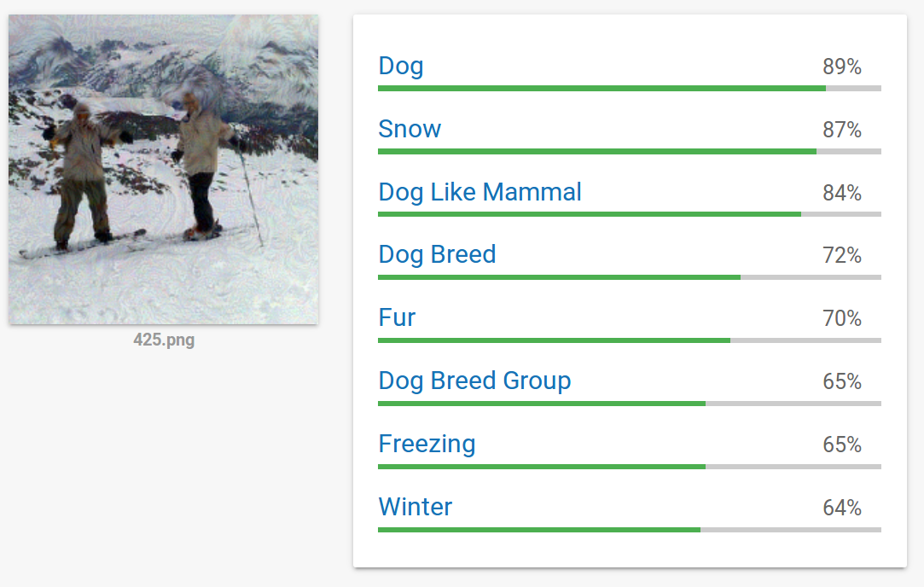Screen dimensions: 924x587
Task: Click the Freezing label link
Action: point(427,445)
